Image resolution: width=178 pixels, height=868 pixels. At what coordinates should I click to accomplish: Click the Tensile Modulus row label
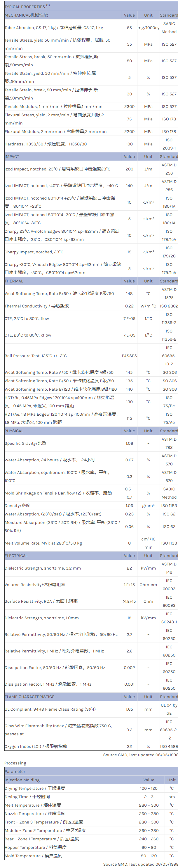pyautogui.click(x=53, y=106)
